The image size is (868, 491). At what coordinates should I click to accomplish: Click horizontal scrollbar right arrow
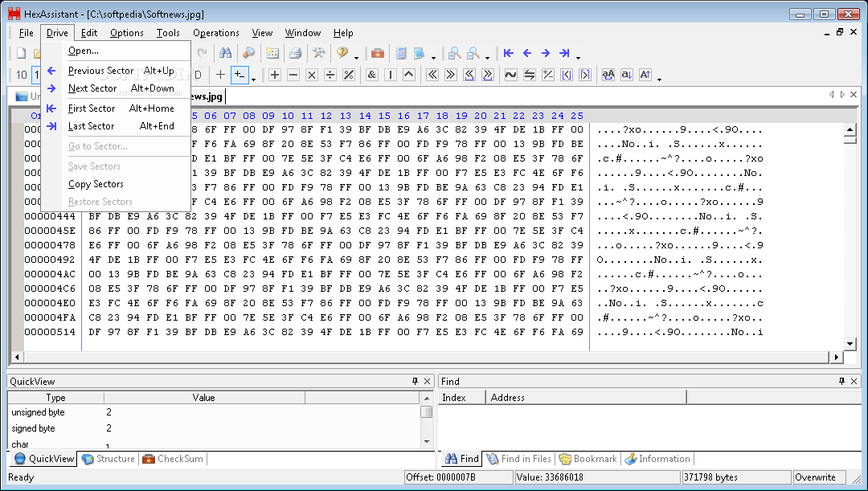pyautogui.click(x=837, y=357)
